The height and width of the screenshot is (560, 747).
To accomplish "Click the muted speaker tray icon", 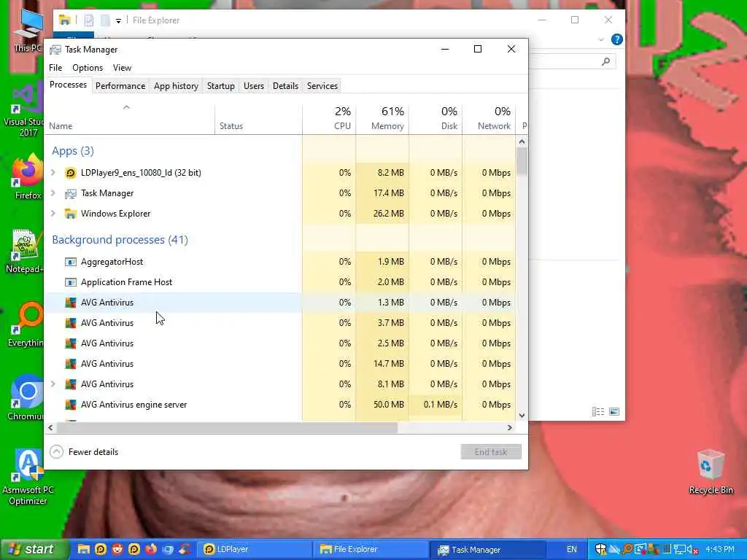I will click(692, 550).
